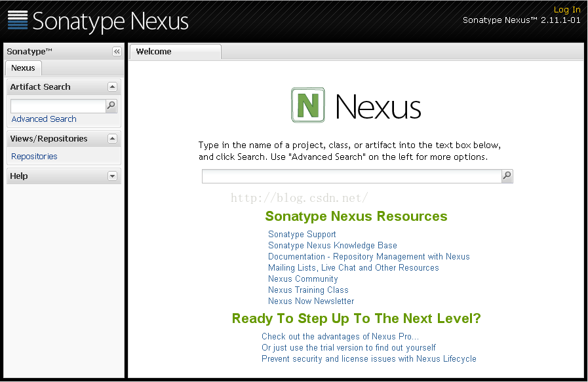Open the Repositories link

pos(34,157)
